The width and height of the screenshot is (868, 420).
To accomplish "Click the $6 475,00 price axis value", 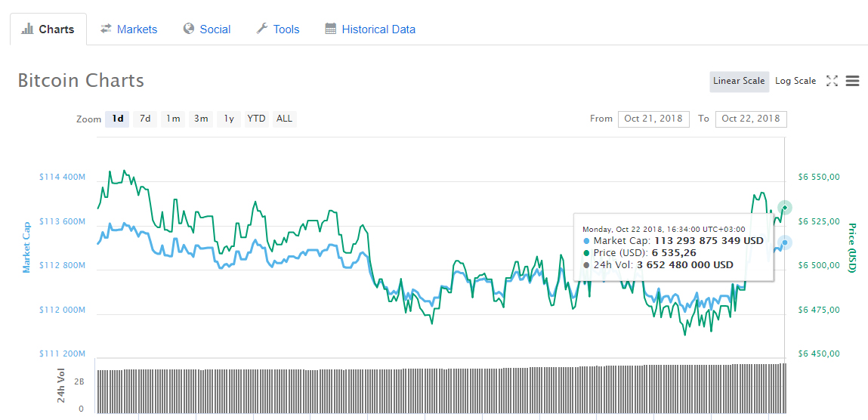I will [820, 310].
